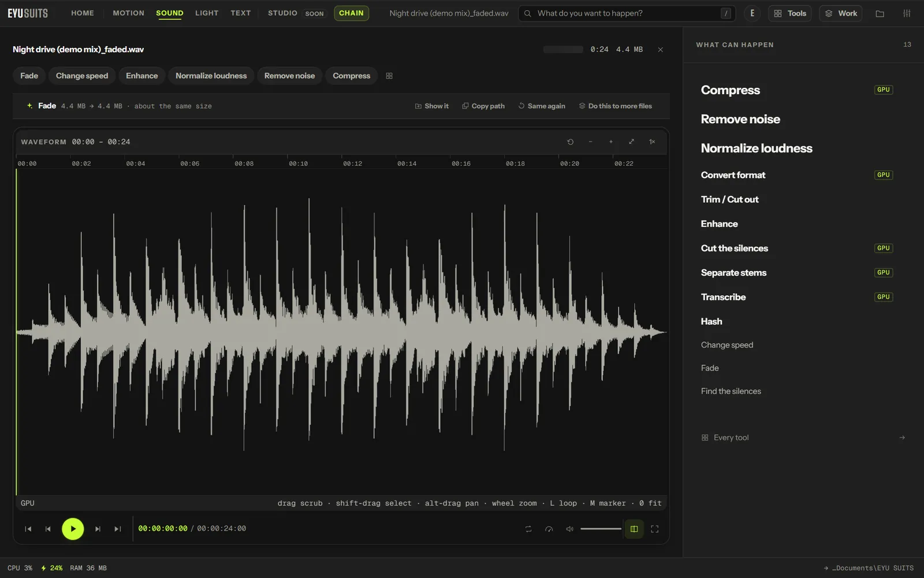Set waveform zoom to 1x

tap(652, 142)
